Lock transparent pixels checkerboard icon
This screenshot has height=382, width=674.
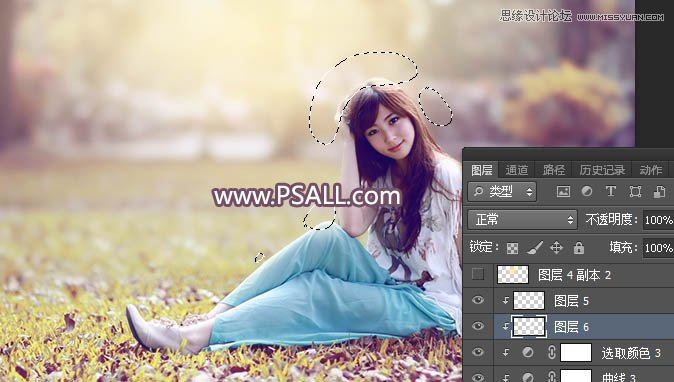coord(512,248)
